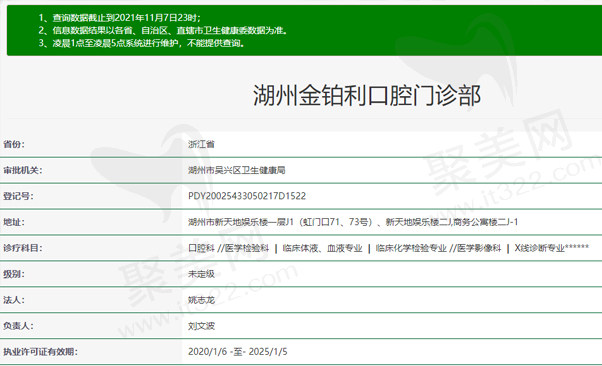Select the validity period 2020/1/6 -至- 2025/1/5

238,352
